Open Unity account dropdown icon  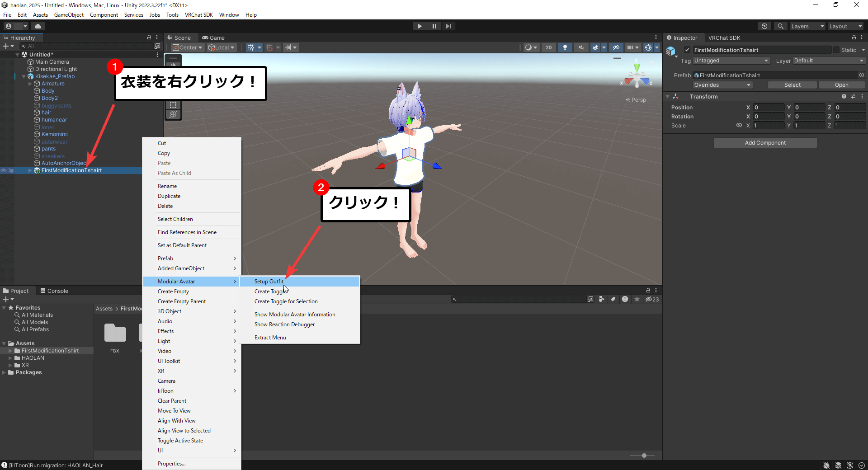pos(15,26)
